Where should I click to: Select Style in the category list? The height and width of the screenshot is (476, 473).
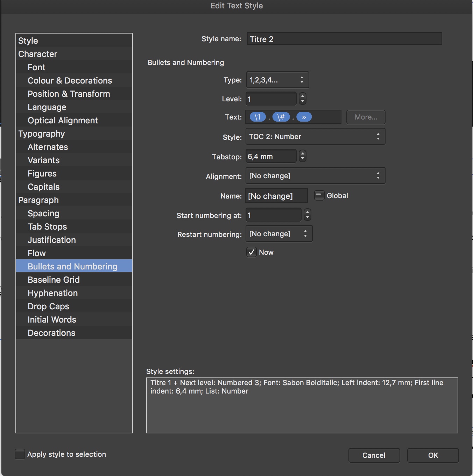click(74, 41)
